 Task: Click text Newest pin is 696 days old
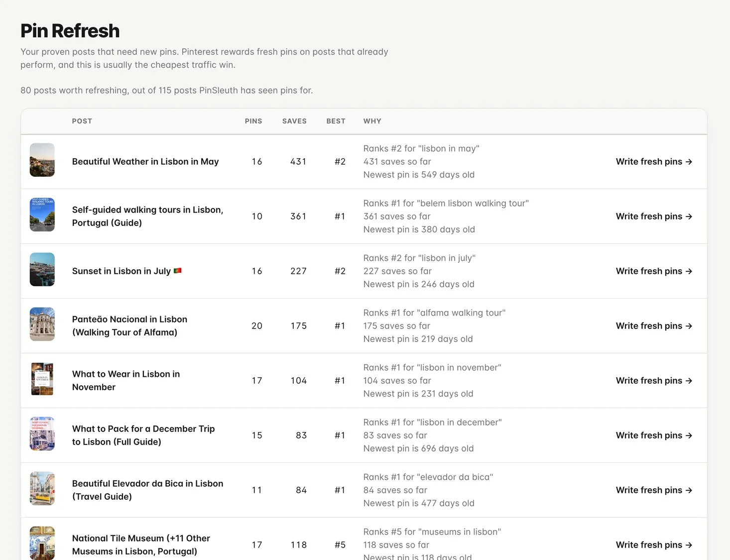click(418, 448)
